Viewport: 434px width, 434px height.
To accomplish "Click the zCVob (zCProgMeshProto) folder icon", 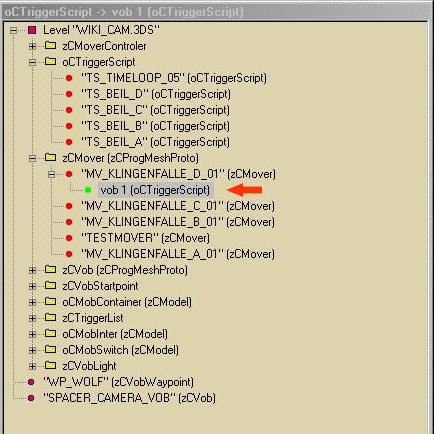I will (x=50, y=269).
